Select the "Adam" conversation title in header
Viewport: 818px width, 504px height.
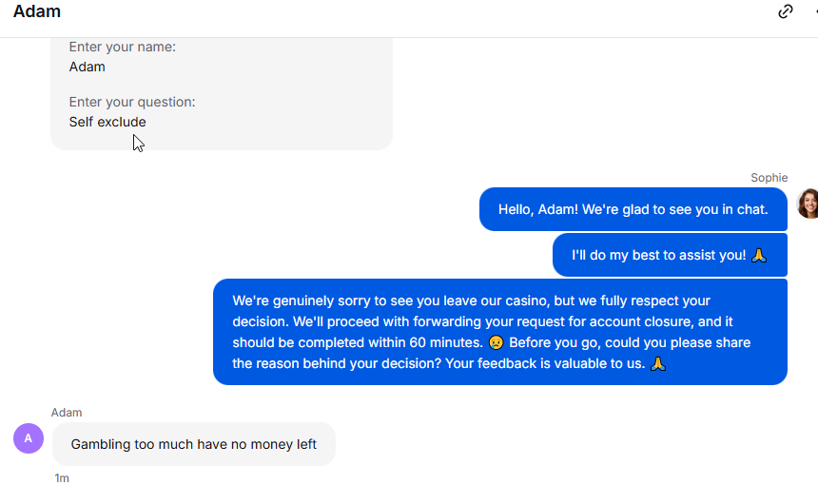(37, 11)
